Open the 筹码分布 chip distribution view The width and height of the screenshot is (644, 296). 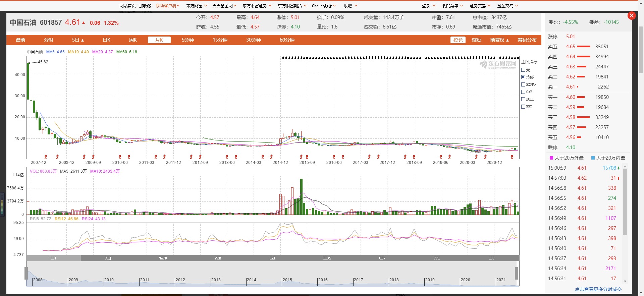tap(527, 40)
